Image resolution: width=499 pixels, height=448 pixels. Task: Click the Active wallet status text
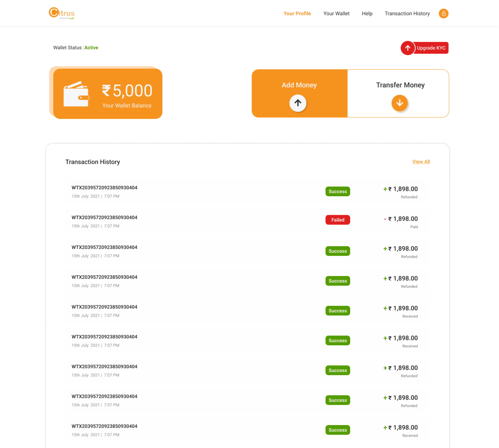(x=91, y=47)
